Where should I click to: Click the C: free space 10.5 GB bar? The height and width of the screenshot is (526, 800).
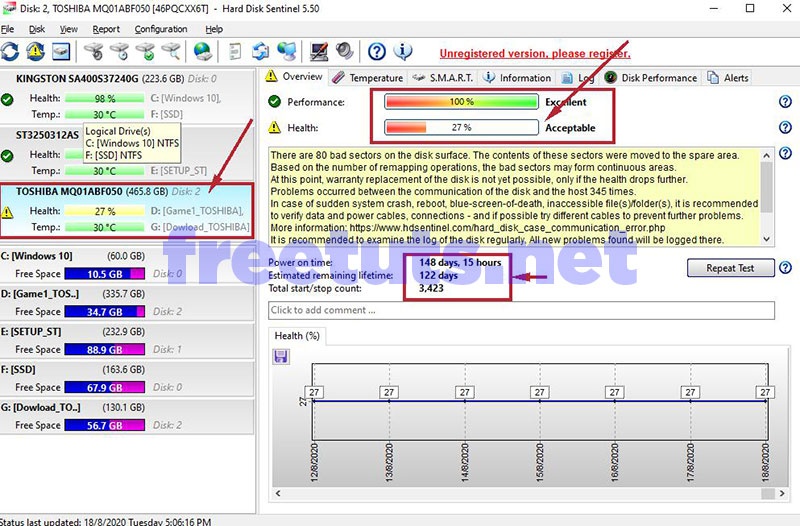coord(105,274)
